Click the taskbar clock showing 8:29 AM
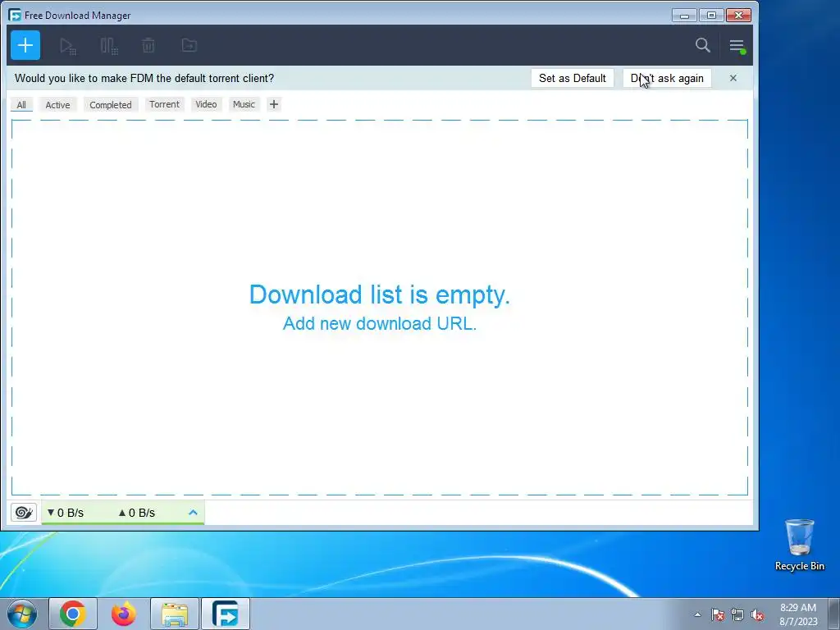 (x=798, y=614)
